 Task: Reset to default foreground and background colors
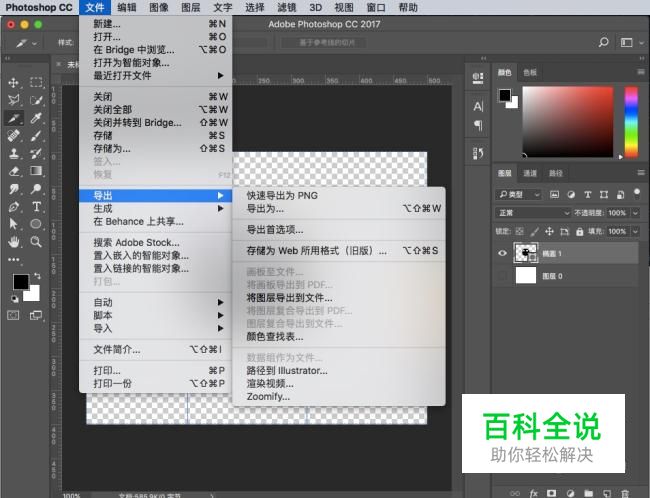pos(15,298)
